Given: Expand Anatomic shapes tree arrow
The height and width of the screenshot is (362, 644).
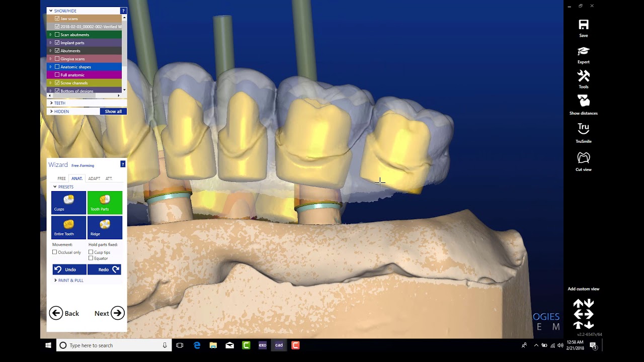Looking at the screenshot, I should [50, 67].
